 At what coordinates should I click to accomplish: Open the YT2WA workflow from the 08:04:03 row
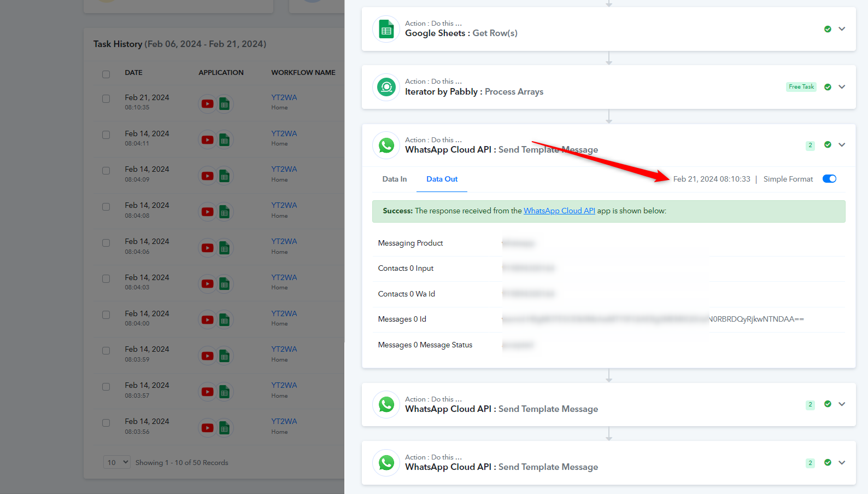pyautogui.click(x=284, y=277)
